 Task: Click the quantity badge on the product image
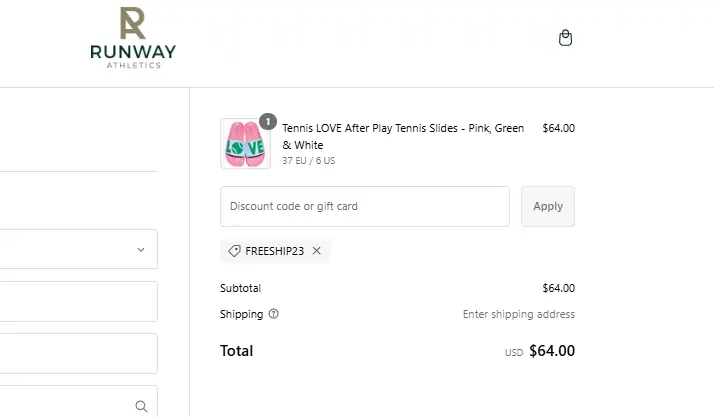267,122
